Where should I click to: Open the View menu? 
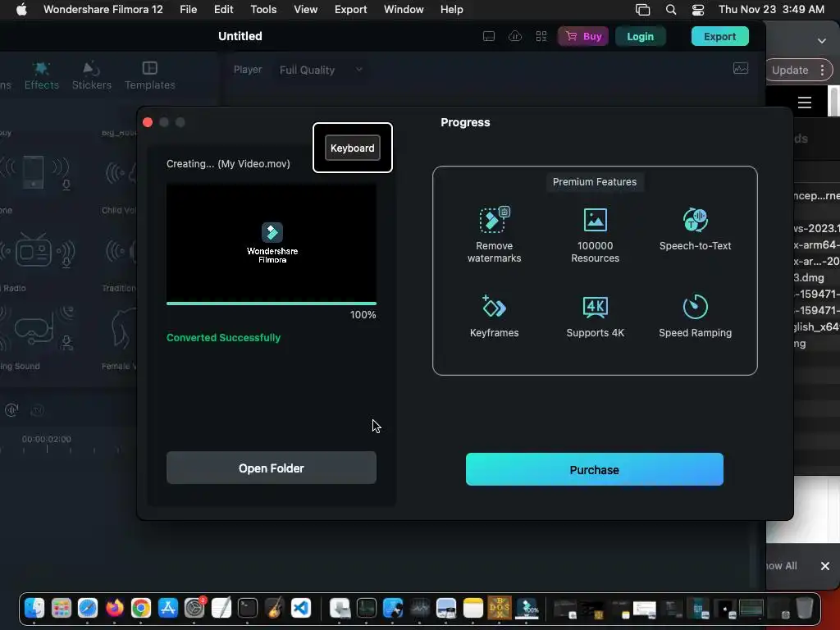tap(305, 9)
